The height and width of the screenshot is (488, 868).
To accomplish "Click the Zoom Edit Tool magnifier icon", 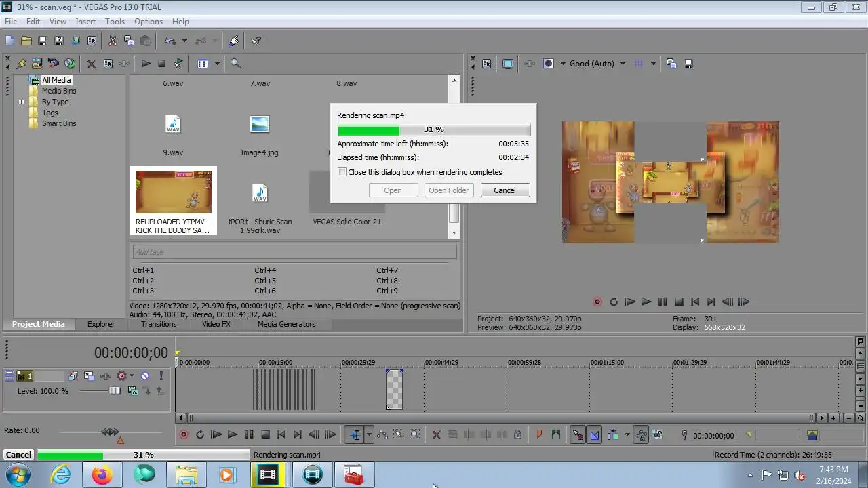I will click(x=415, y=435).
